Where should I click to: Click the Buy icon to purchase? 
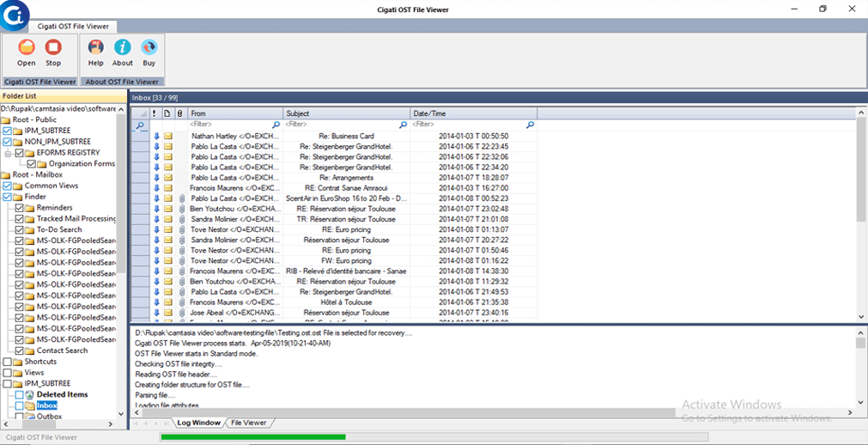(149, 46)
